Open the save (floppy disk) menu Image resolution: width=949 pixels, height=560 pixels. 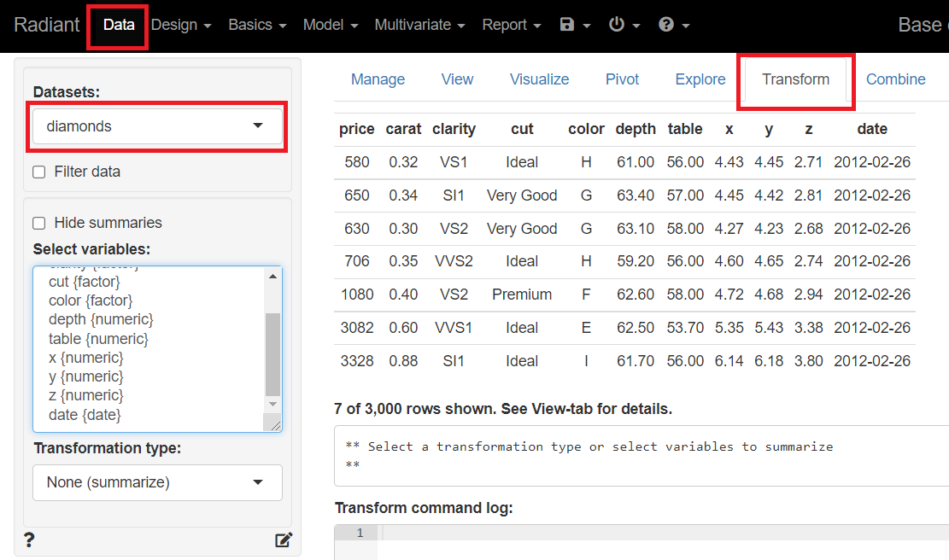[x=574, y=25]
